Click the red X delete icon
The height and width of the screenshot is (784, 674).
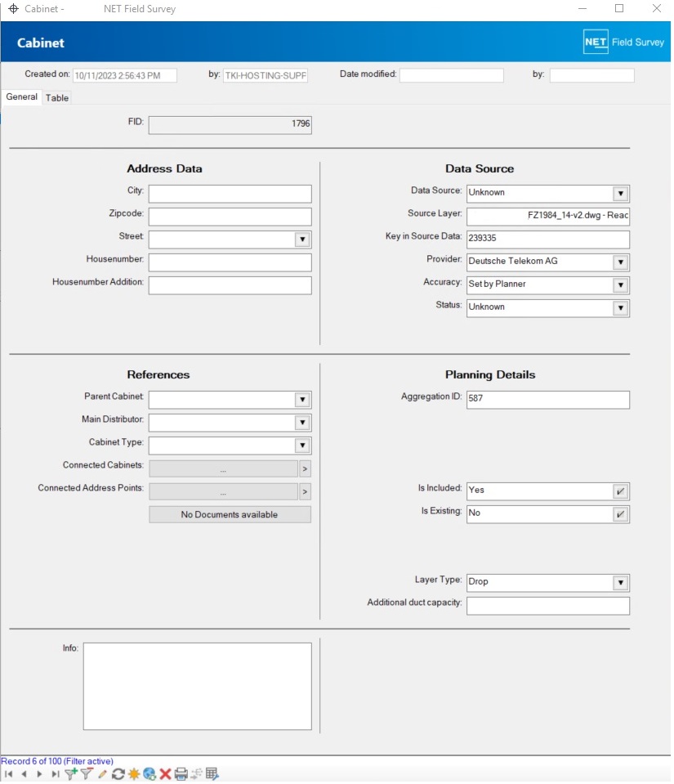[x=165, y=774]
